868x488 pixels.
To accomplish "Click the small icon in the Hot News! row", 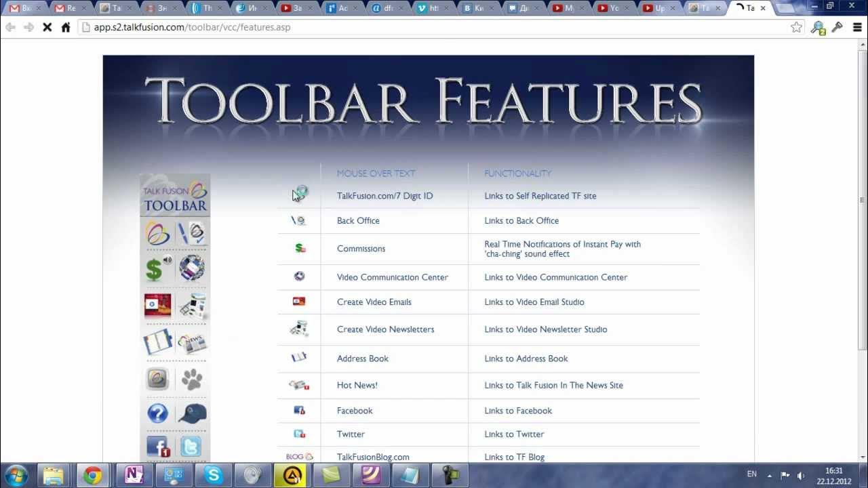I will point(299,385).
